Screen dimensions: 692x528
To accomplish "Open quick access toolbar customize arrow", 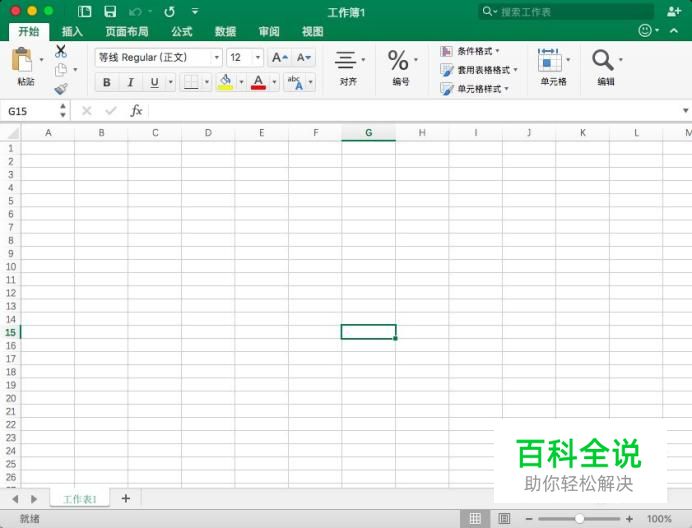I will tap(195, 11).
